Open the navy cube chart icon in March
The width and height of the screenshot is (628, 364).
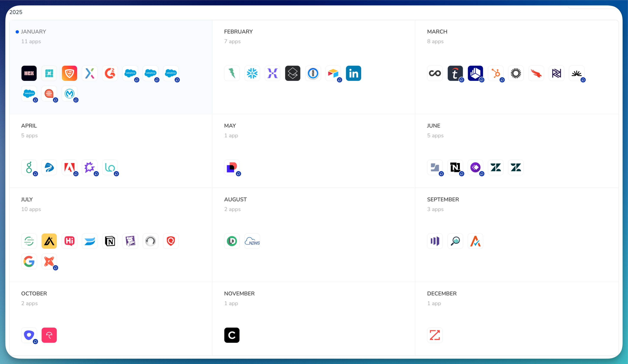[475, 73]
